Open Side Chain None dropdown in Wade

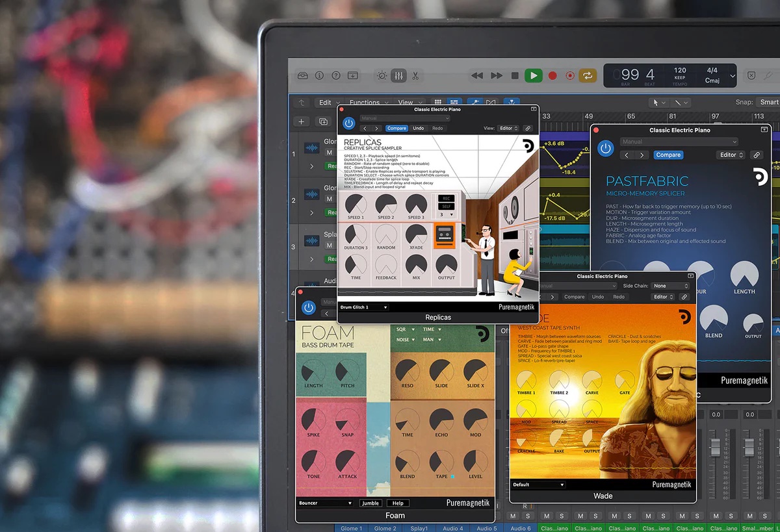(x=671, y=286)
